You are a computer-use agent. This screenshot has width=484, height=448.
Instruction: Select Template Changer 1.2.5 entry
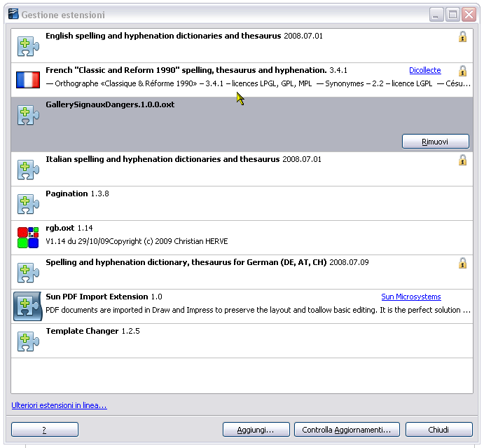tap(242, 341)
